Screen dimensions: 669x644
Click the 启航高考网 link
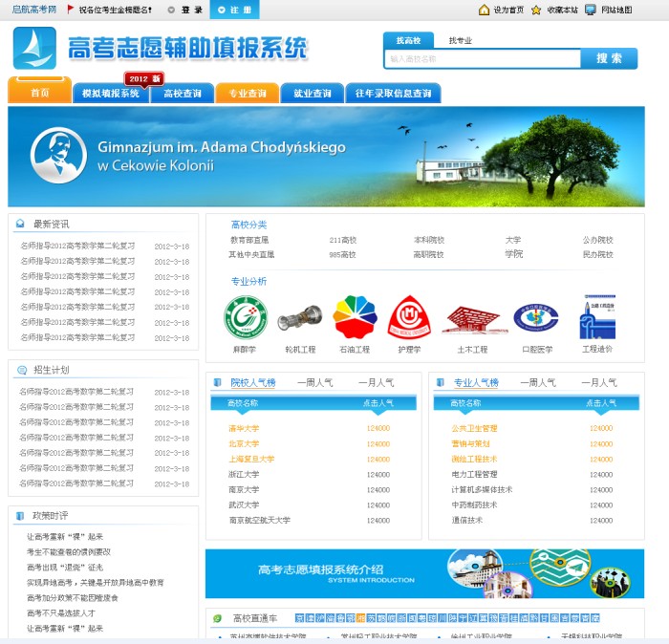[34, 10]
